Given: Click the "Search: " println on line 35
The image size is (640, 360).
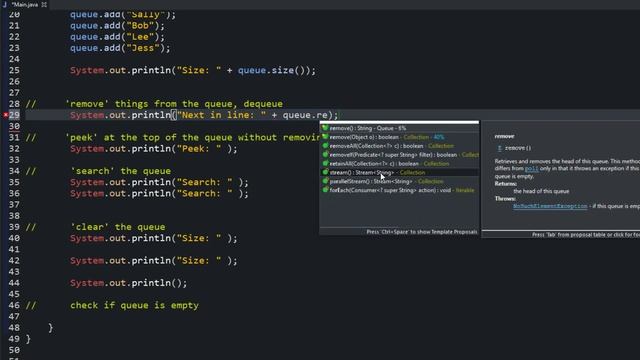Looking at the screenshot, I should click(159, 182).
